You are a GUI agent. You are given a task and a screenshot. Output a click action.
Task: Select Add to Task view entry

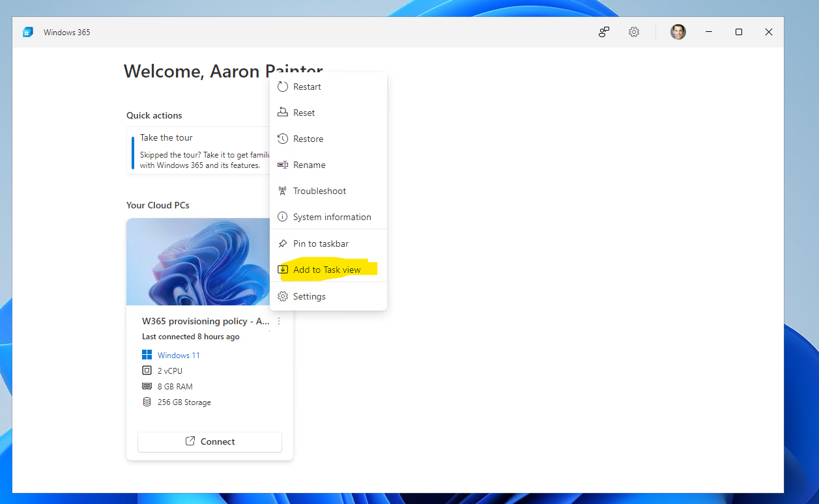pos(328,270)
